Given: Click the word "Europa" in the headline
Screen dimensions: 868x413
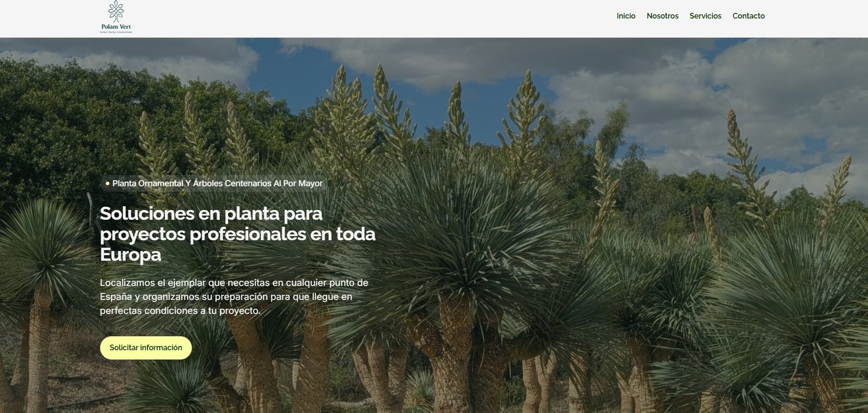Looking at the screenshot, I should [130, 255].
